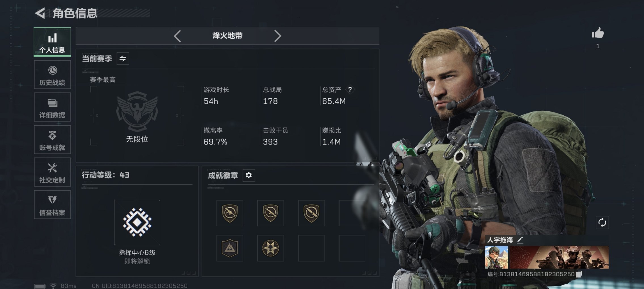Go back using the arrow beside 角色信息

pyautogui.click(x=40, y=13)
